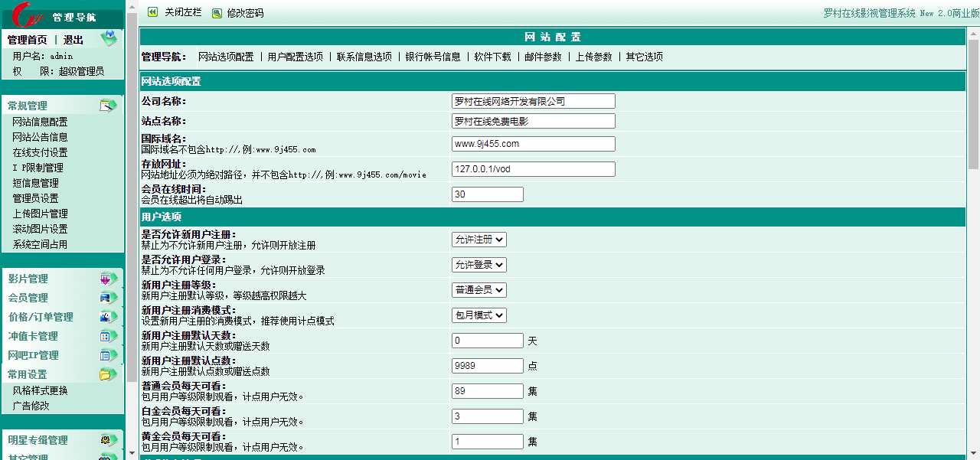Open the 是否允许新用户注册 dropdown

tap(479, 240)
